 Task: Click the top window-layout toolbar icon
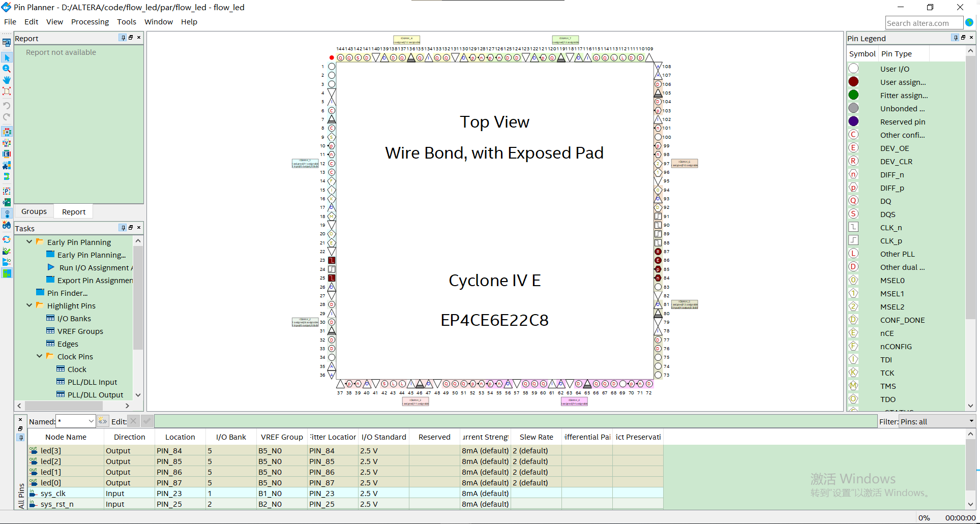coord(7,42)
